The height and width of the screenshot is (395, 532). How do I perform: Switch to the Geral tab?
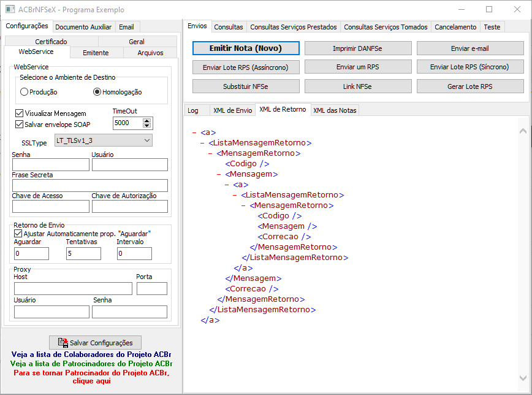point(137,42)
